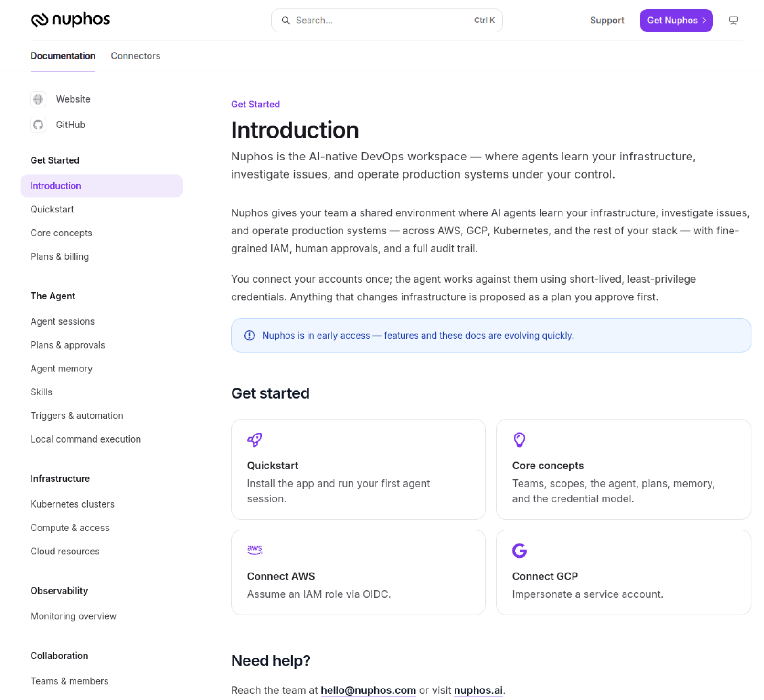764x700 pixels.
Task: Switch to the Connectors tab
Action: point(136,56)
